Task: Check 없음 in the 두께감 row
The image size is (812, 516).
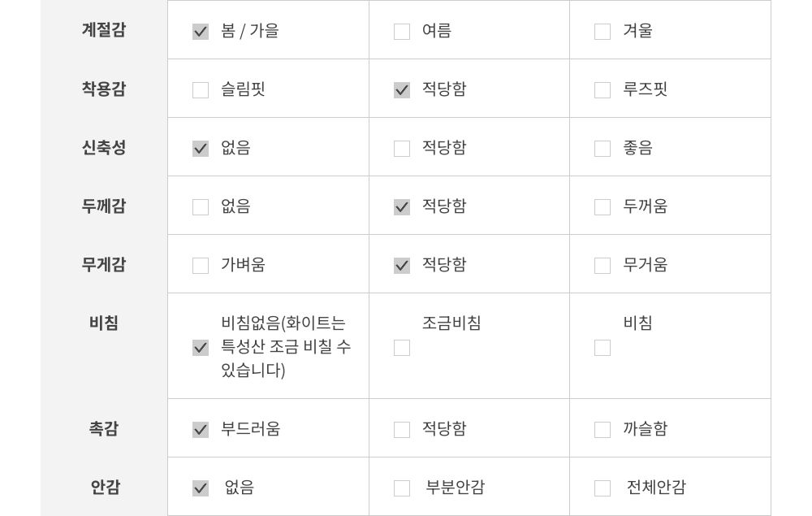Action: click(201, 207)
